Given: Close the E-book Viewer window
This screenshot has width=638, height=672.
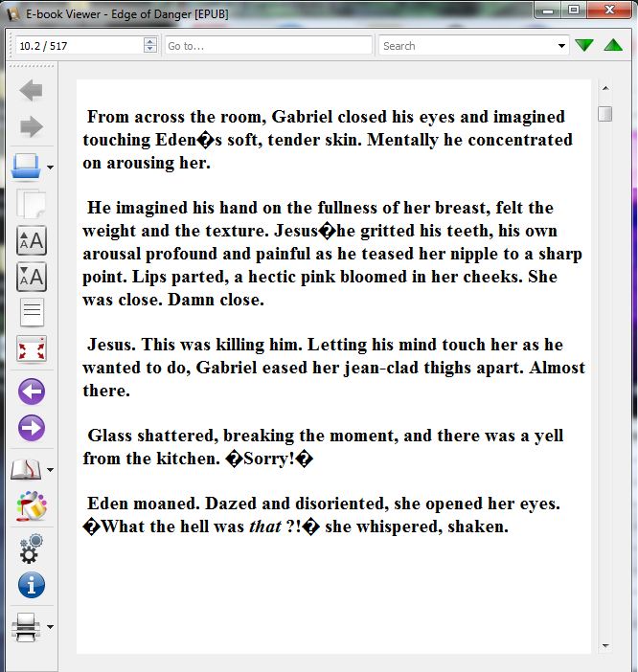Looking at the screenshot, I should tap(609, 11).
